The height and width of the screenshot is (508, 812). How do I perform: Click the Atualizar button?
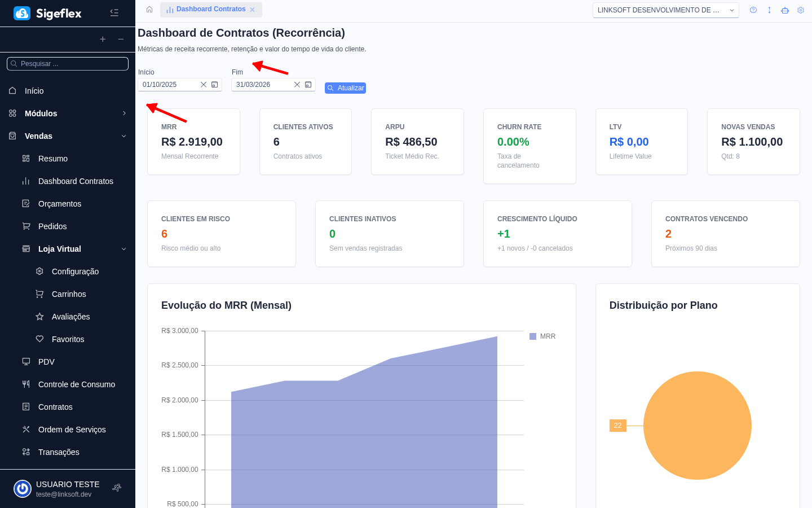[x=345, y=87]
